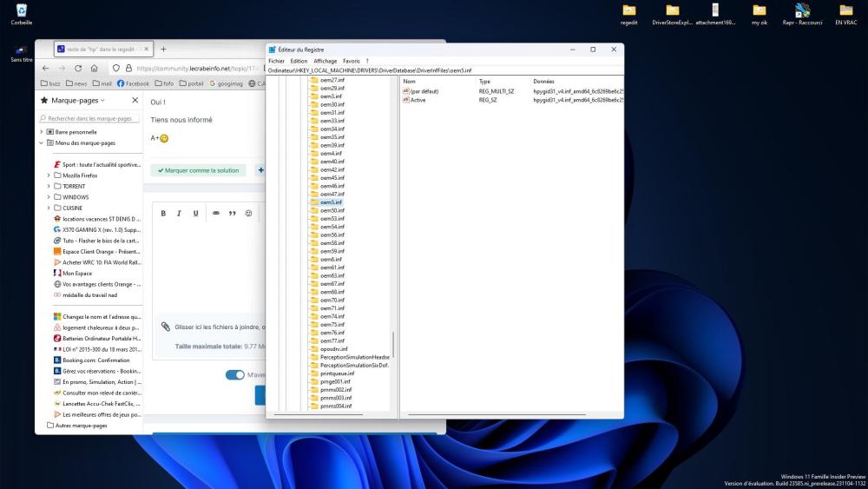Select the oem50.inf registry key

332,210
